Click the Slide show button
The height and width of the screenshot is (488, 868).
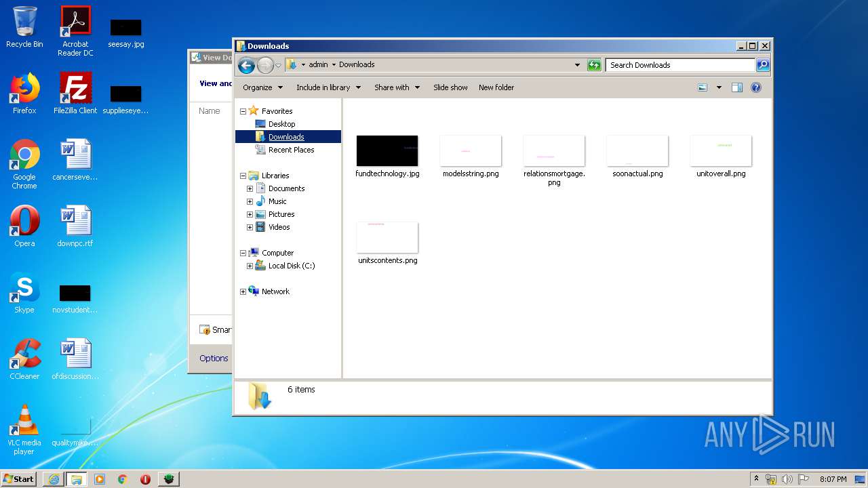[450, 87]
